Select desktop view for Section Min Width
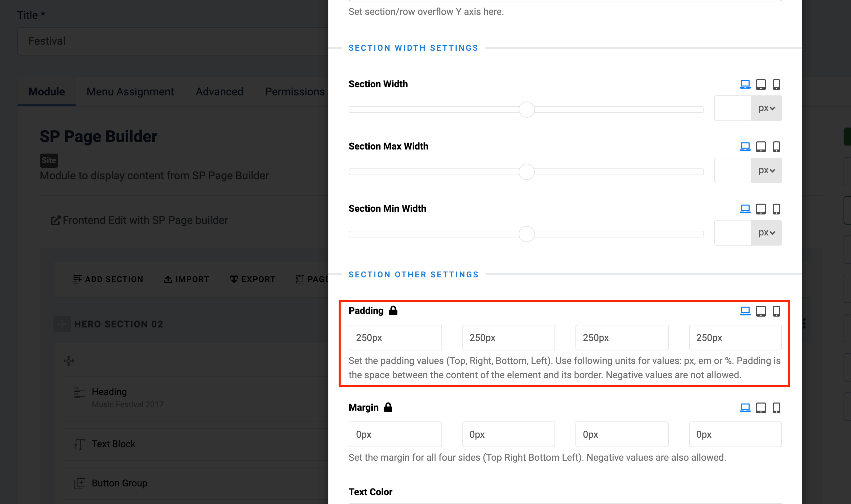The width and height of the screenshot is (851, 504). click(x=745, y=208)
